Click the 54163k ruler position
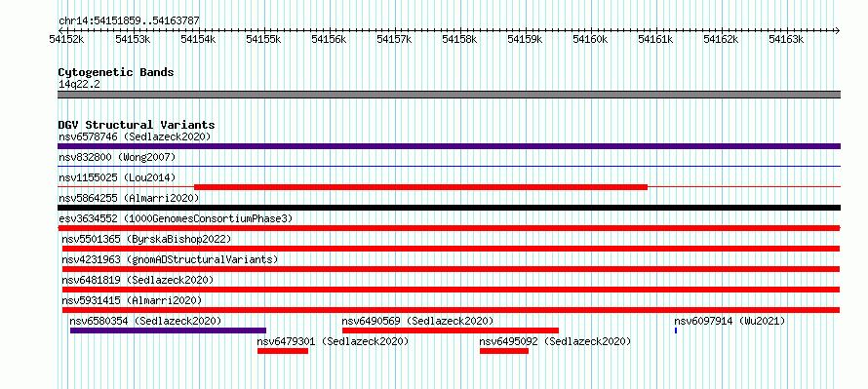The image size is (868, 389). (786, 39)
